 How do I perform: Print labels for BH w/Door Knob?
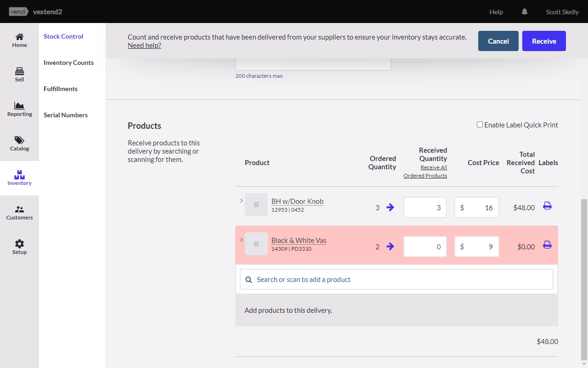[547, 206]
